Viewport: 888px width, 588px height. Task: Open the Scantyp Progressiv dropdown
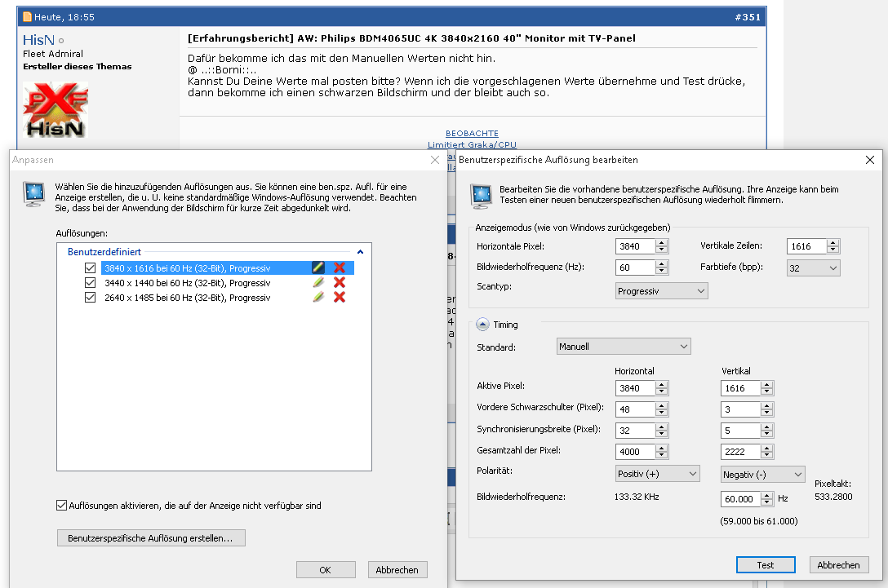click(661, 291)
